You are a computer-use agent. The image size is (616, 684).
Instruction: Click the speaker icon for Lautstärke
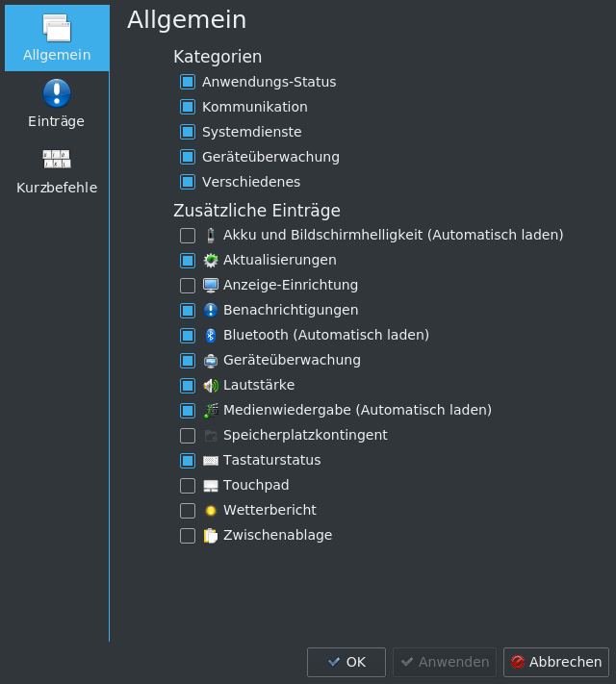(211, 386)
